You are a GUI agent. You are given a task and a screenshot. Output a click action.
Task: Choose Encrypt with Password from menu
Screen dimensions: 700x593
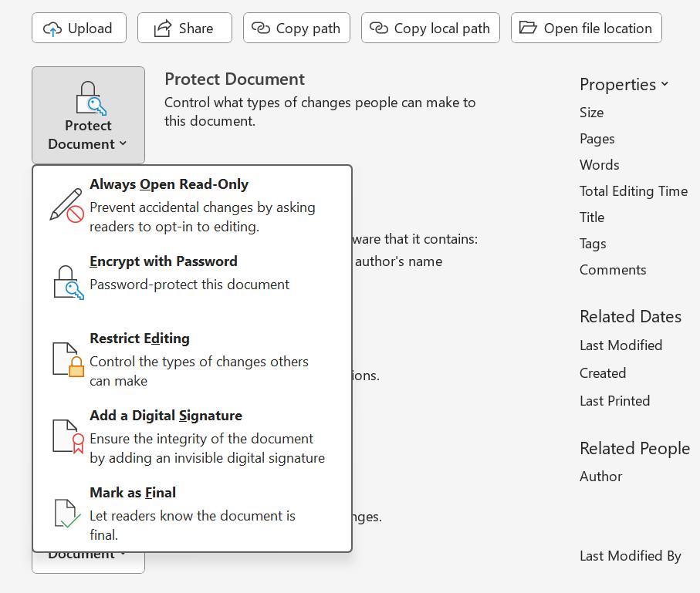point(164,262)
